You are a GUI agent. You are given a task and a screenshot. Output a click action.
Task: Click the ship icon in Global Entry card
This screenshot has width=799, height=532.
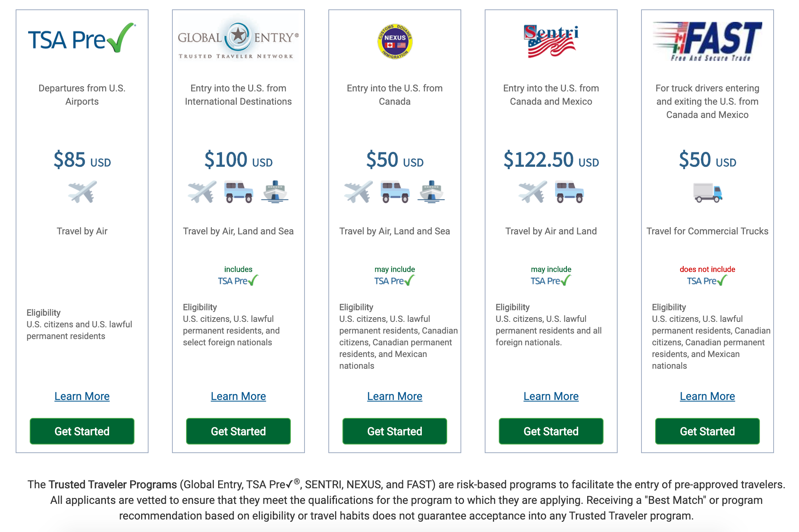tap(275, 192)
